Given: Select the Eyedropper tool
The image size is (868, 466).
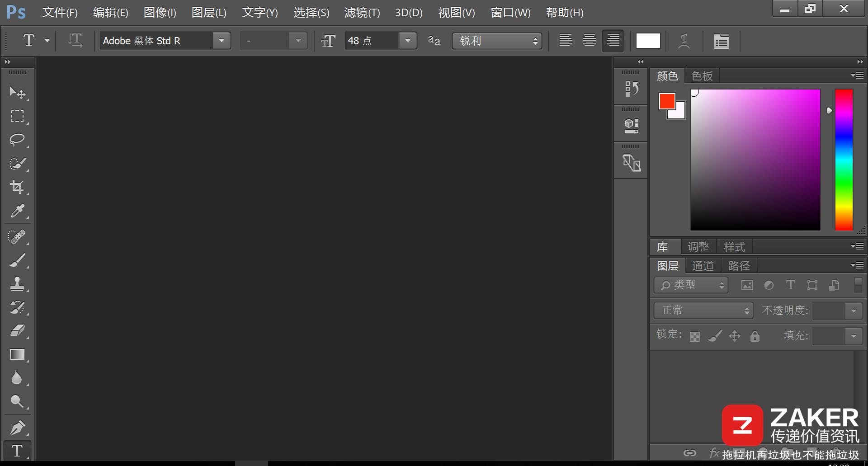Looking at the screenshot, I should (18, 211).
